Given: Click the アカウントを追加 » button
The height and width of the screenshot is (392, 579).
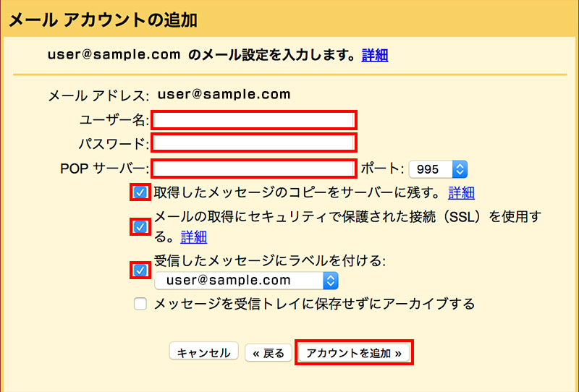Looking at the screenshot, I should click(x=354, y=353).
